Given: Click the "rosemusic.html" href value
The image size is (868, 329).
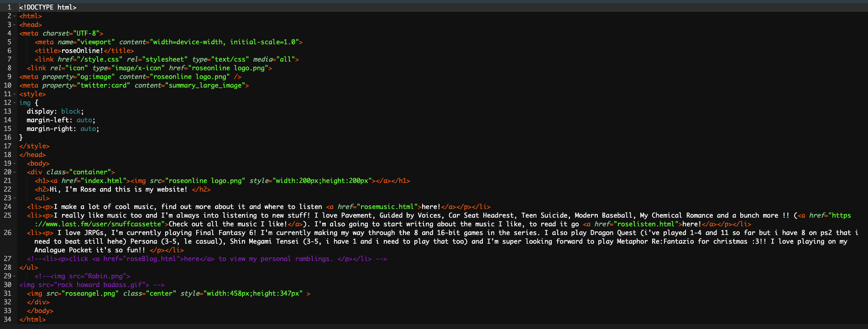Looking at the screenshot, I should (387, 207).
